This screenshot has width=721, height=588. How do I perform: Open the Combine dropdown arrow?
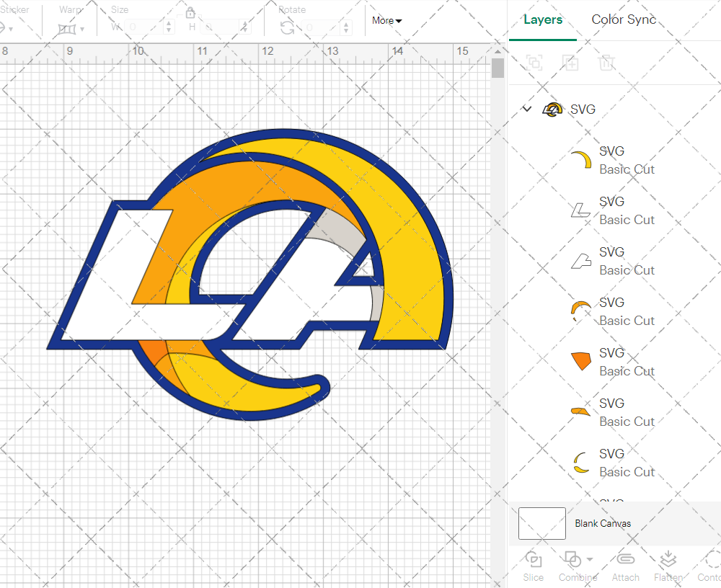coord(590,559)
